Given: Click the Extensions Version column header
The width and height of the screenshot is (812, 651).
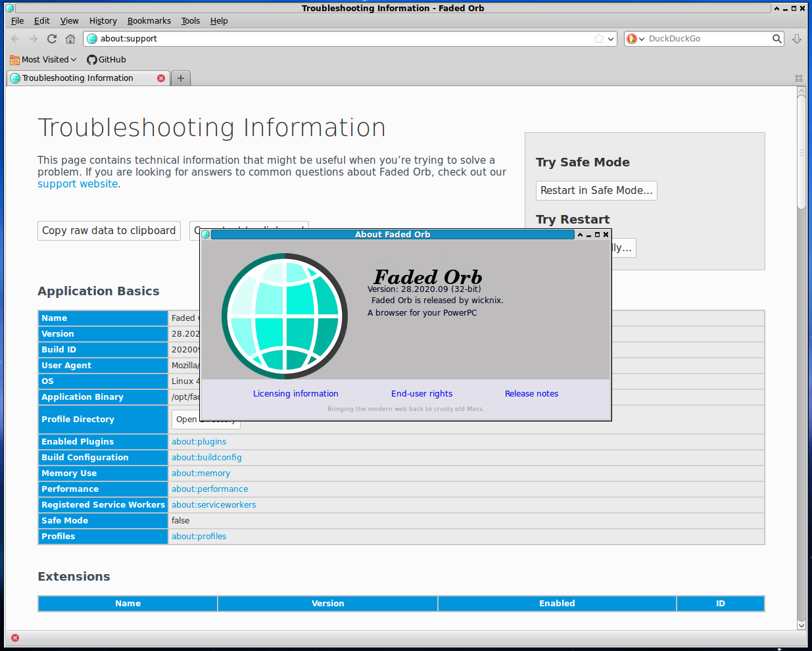Looking at the screenshot, I should (328, 604).
